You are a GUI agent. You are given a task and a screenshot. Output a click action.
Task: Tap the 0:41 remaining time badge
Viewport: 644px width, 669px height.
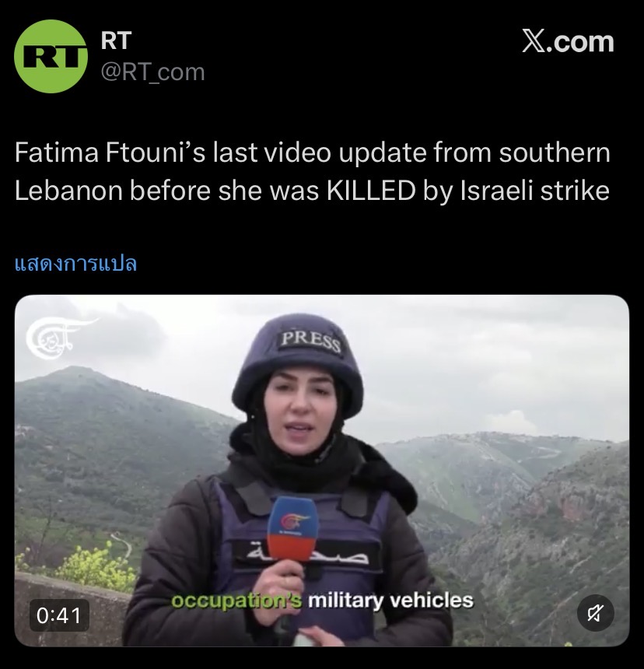59,615
